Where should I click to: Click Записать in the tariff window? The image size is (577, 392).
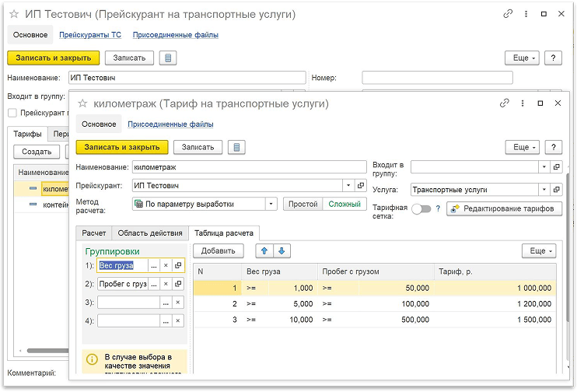[198, 147]
